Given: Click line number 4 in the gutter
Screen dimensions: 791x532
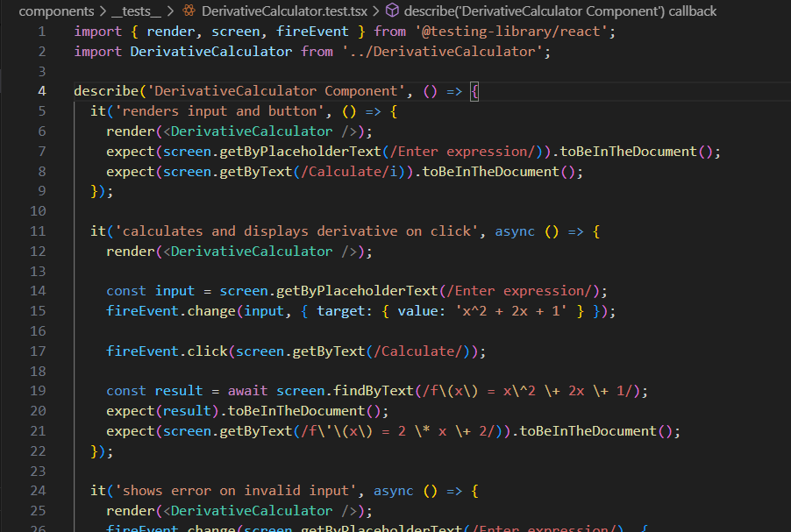Looking at the screenshot, I should pos(42,91).
